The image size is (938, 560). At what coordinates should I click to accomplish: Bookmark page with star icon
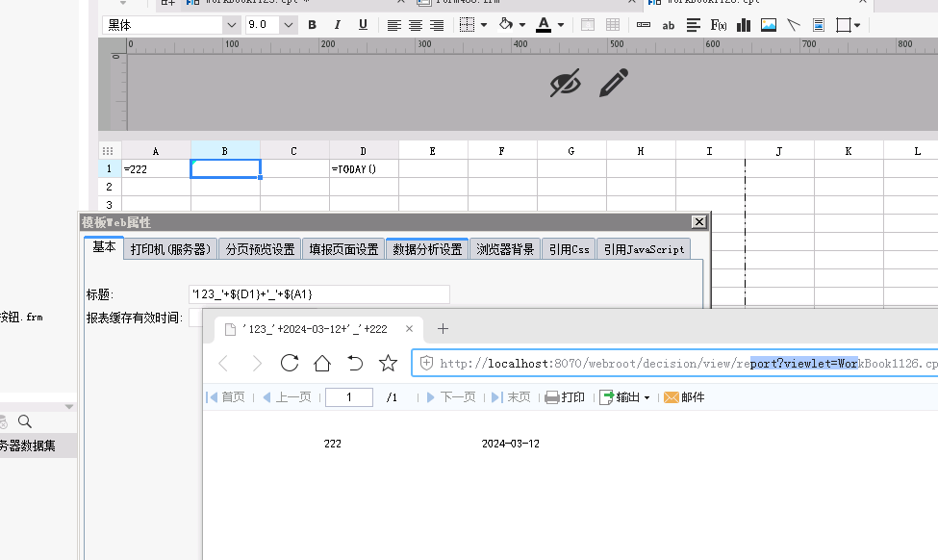pos(389,363)
